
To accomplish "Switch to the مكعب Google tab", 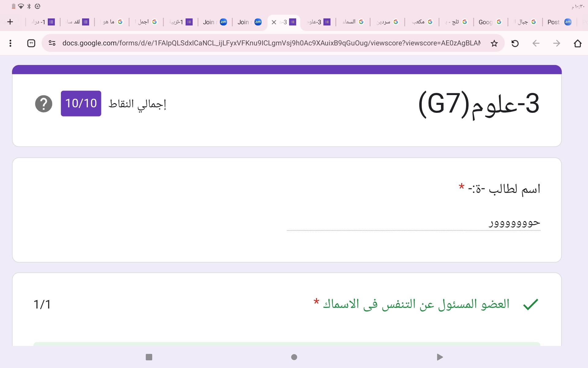I will 422,22.
